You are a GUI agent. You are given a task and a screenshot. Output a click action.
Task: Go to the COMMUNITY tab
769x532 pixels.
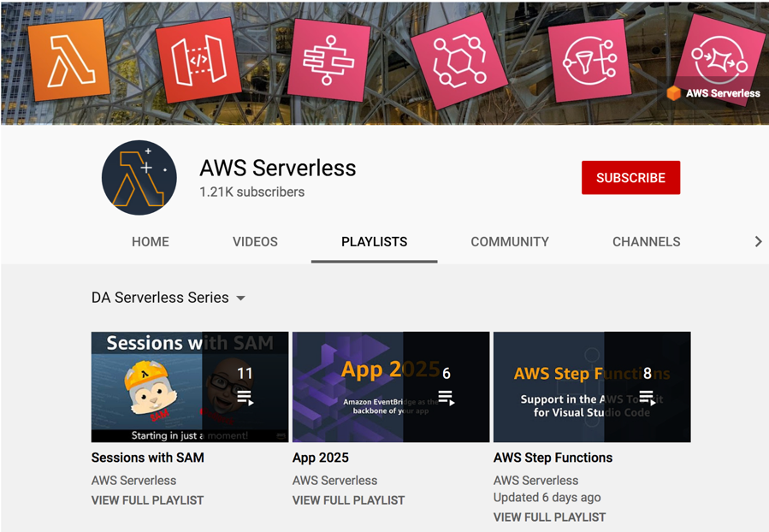click(x=510, y=242)
